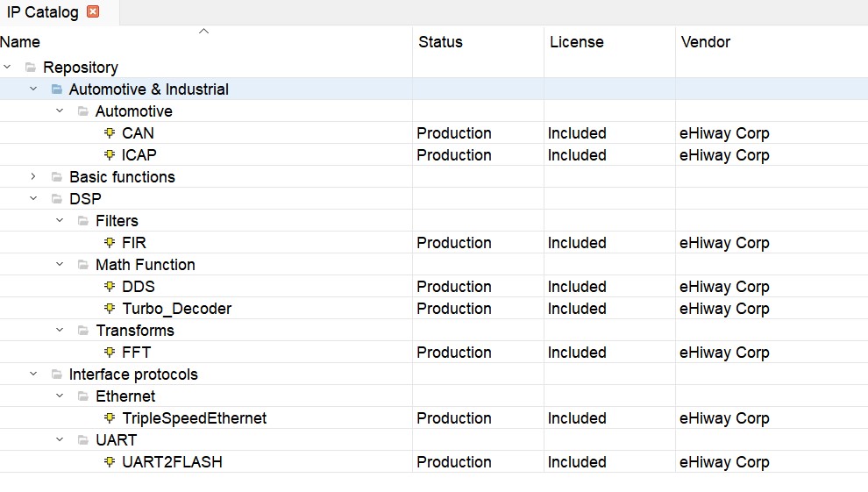Click the FIR IP core icon
The width and height of the screenshot is (868, 492).
click(x=110, y=242)
